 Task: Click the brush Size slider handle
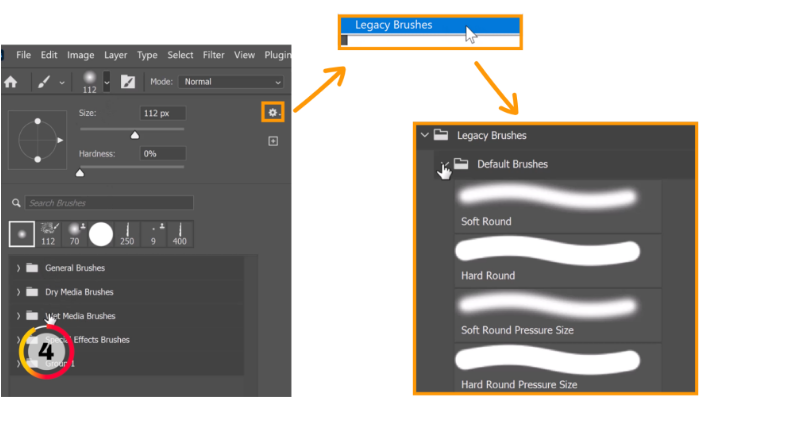pos(135,135)
